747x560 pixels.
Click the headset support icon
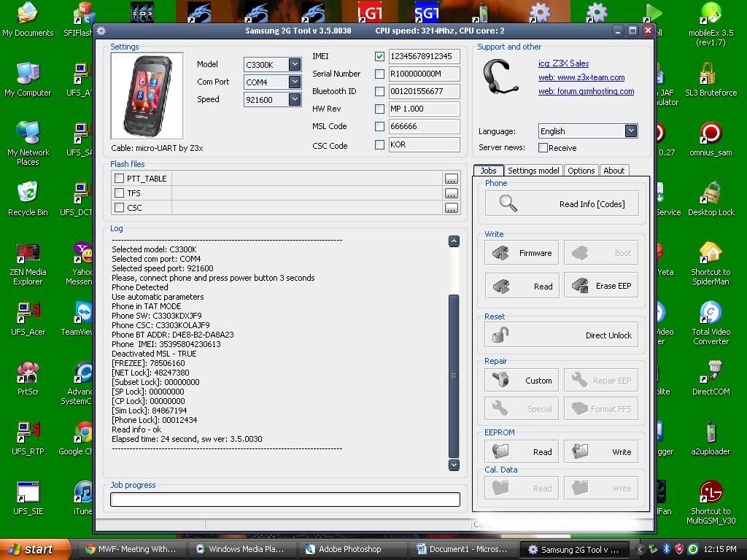500,77
